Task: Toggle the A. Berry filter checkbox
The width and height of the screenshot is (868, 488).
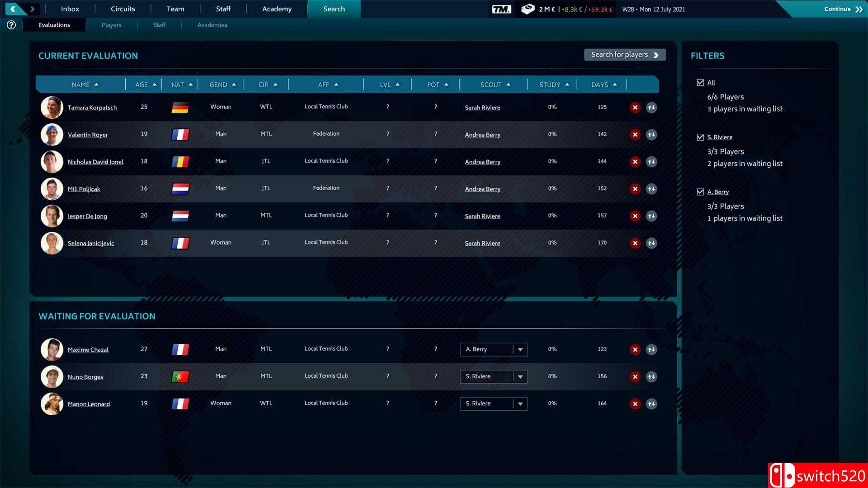Action: click(700, 192)
